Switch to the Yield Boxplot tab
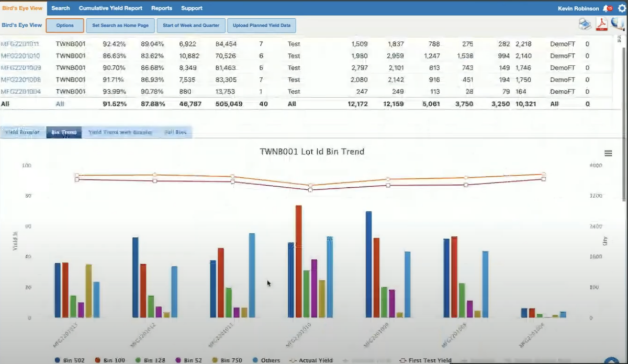 pyautogui.click(x=21, y=132)
